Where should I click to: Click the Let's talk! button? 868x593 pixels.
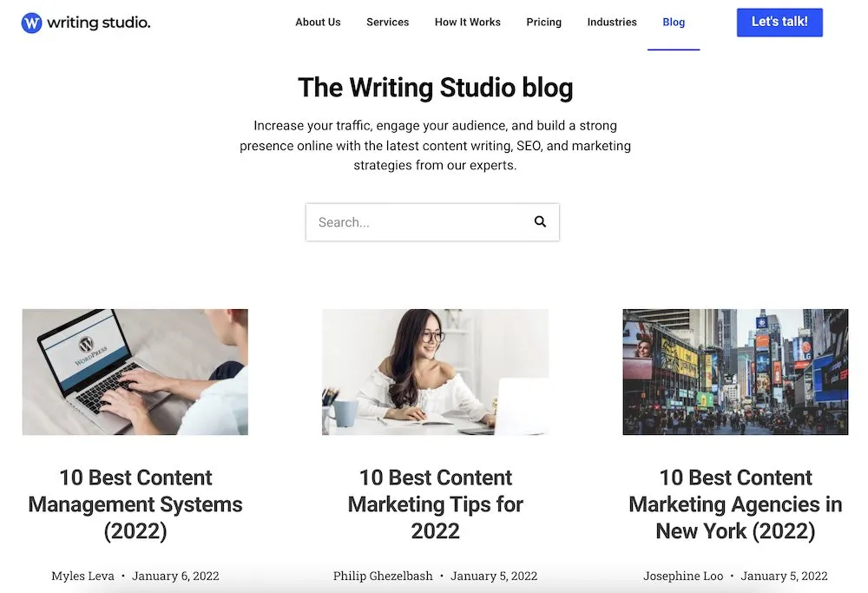pos(779,23)
